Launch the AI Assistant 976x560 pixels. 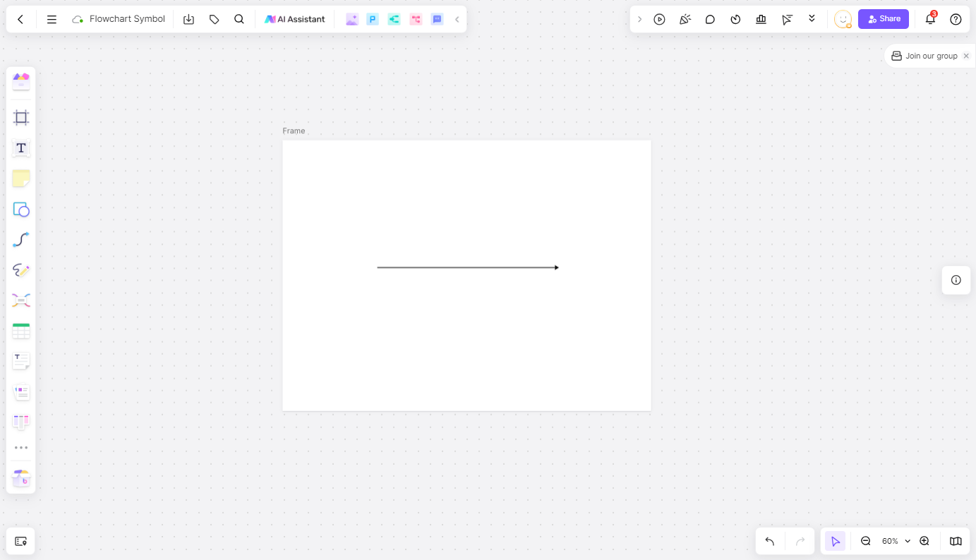coord(295,19)
